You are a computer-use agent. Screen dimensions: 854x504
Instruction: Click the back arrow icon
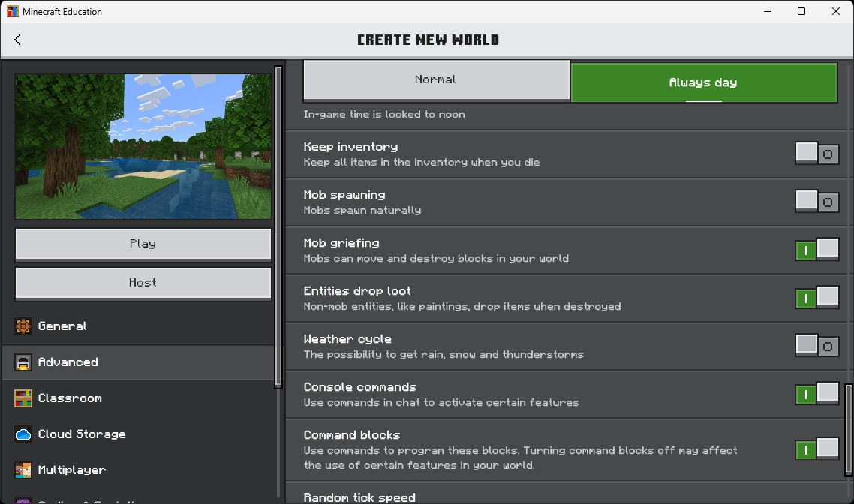(x=17, y=40)
